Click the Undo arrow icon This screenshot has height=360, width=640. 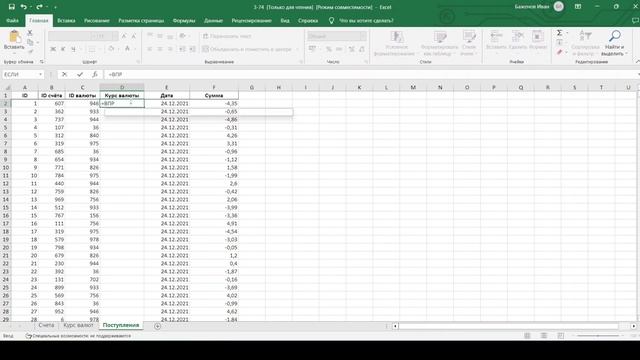pos(23,7)
